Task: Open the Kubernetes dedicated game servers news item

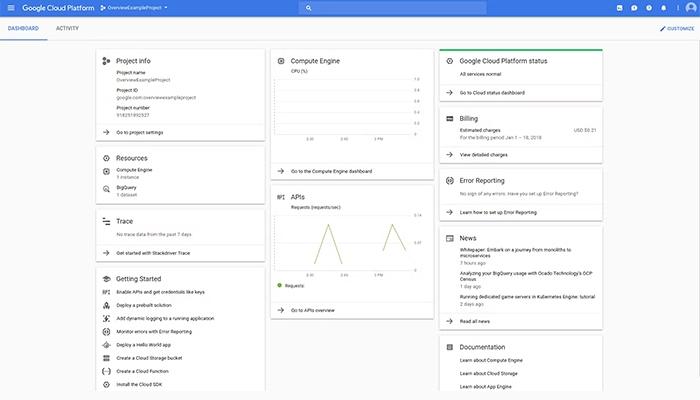Action: (x=527, y=296)
